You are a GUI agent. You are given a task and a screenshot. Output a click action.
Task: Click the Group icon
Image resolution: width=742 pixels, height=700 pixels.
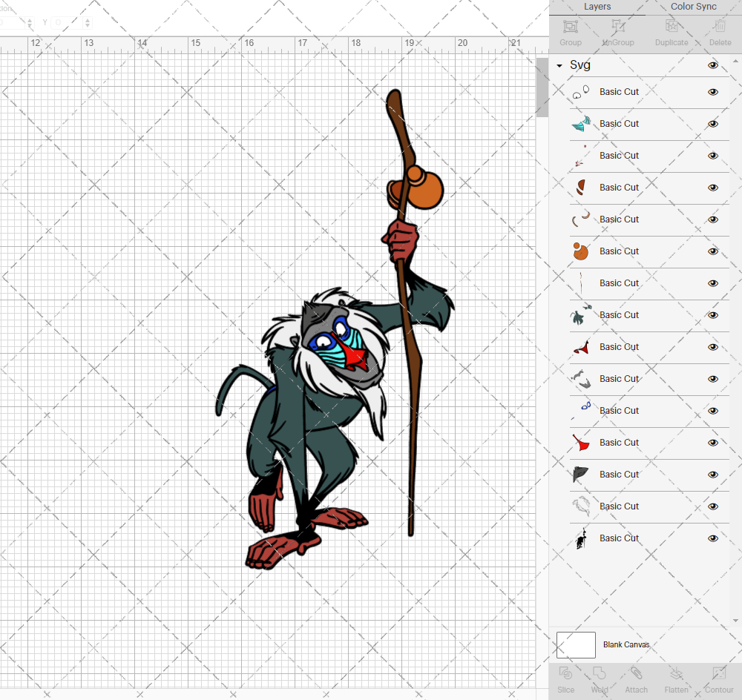[570, 27]
